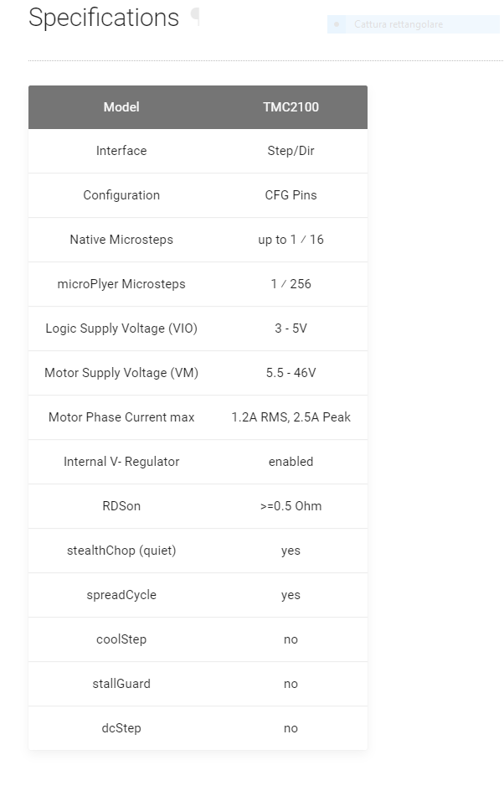
Task: Click the Specifications heading
Action: 104,18
